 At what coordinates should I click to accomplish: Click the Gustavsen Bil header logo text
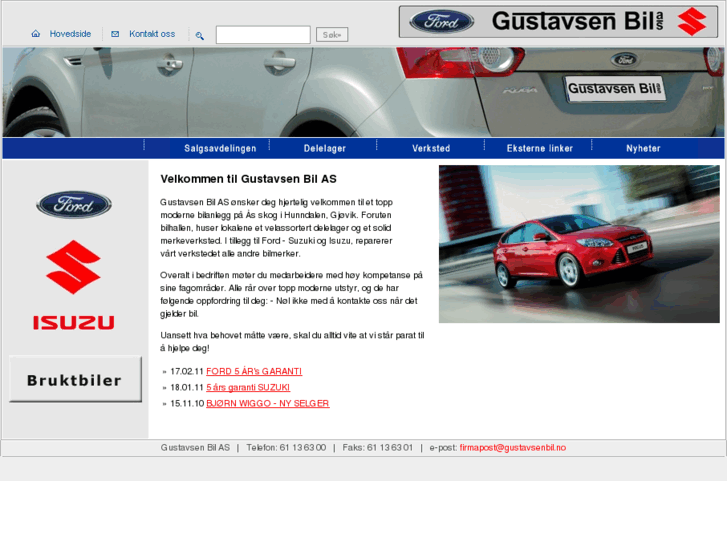pyautogui.click(x=577, y=21)
